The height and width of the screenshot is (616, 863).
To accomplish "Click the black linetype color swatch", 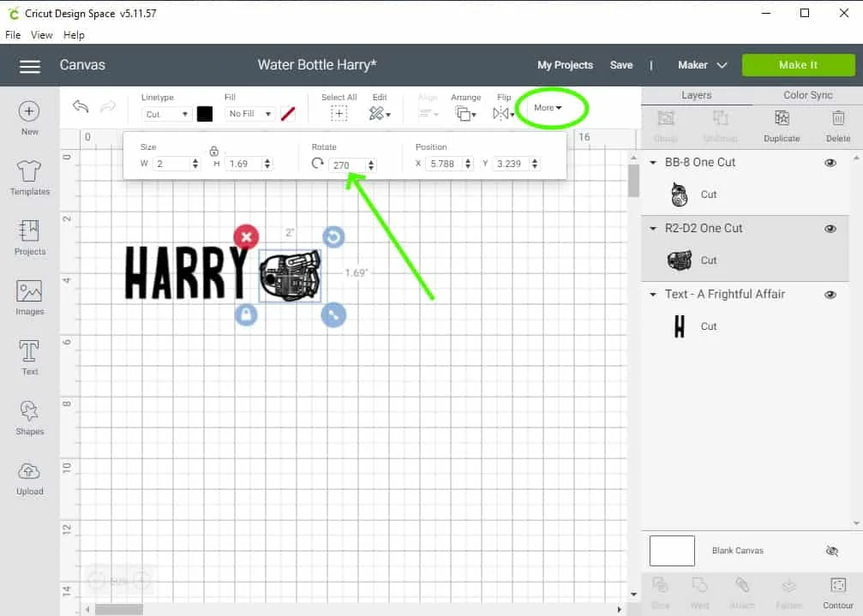I will pyautogui.click(x=205, y=114).
